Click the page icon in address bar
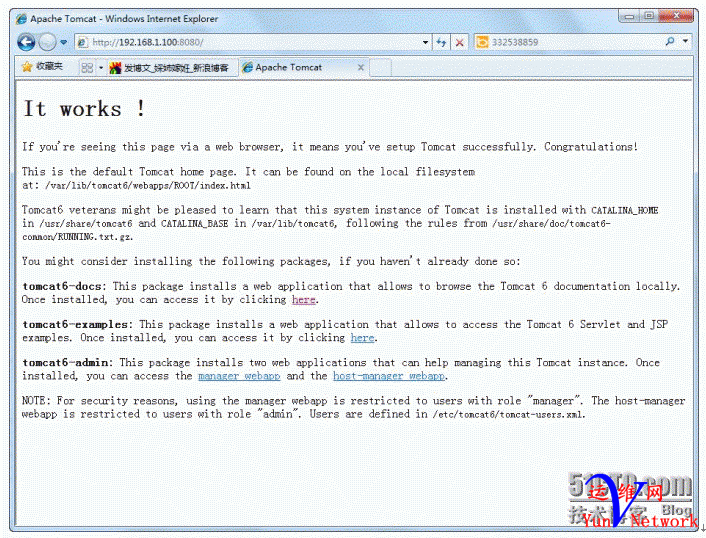 click(82, 42)
